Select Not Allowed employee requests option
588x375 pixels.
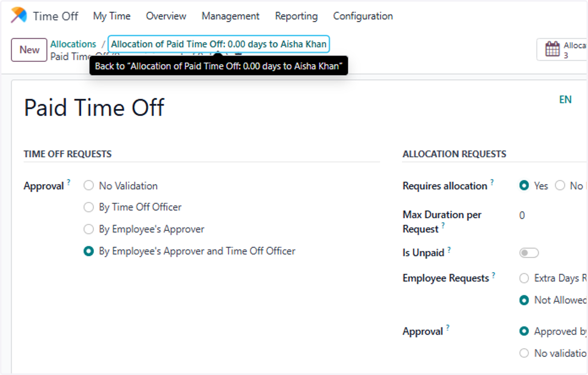(524, 300)
